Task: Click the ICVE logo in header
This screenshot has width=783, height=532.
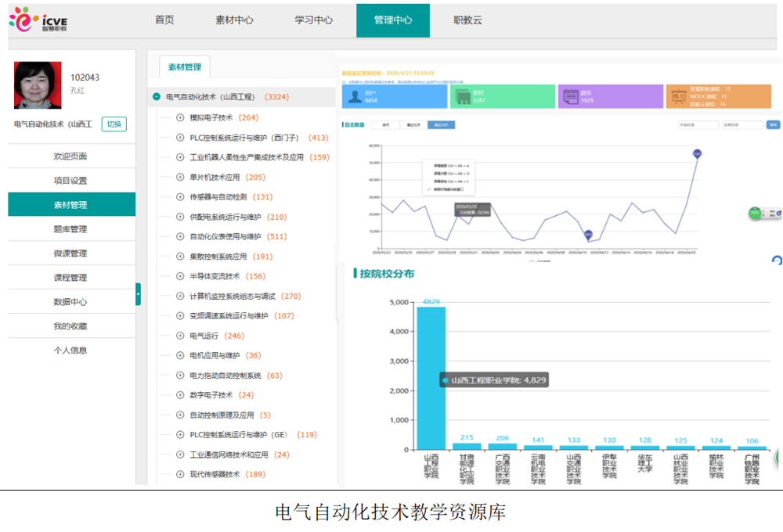Action: pyautogui.click(x=39, y=20)
